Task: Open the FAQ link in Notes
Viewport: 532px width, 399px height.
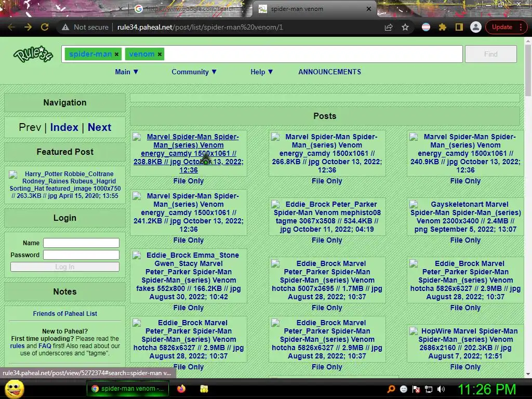Action: [x=45, y=346]
